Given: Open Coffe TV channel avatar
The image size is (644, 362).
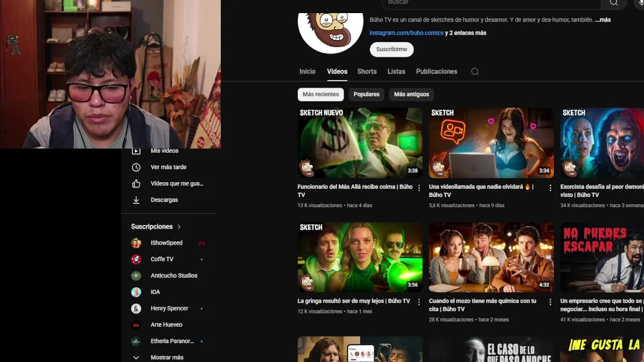Looking at the screenshot, I should pyautogui.click(x=136, y=259).
